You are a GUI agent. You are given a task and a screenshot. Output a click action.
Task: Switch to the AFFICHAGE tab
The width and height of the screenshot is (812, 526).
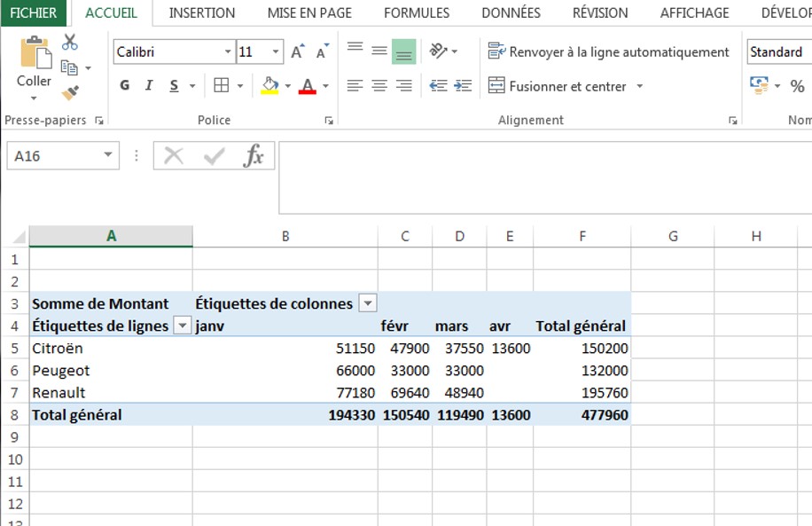[x=694, y=13]
